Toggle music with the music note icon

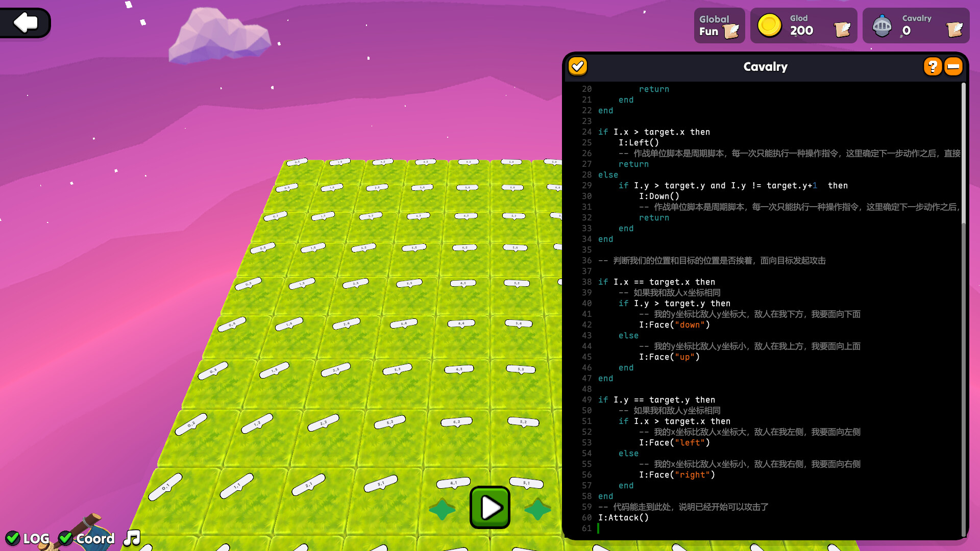(131, 539)
